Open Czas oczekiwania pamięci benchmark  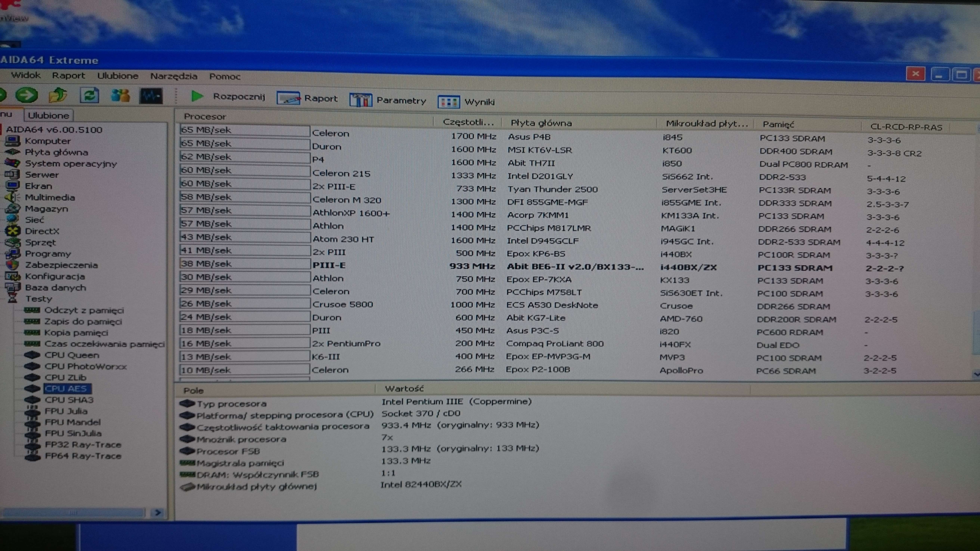[105, 344]
